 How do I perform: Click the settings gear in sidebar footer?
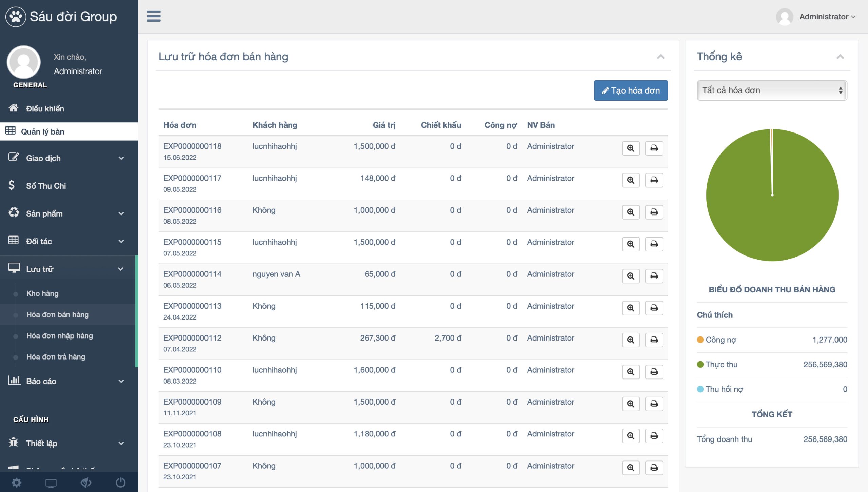click(x=17, y=483)
